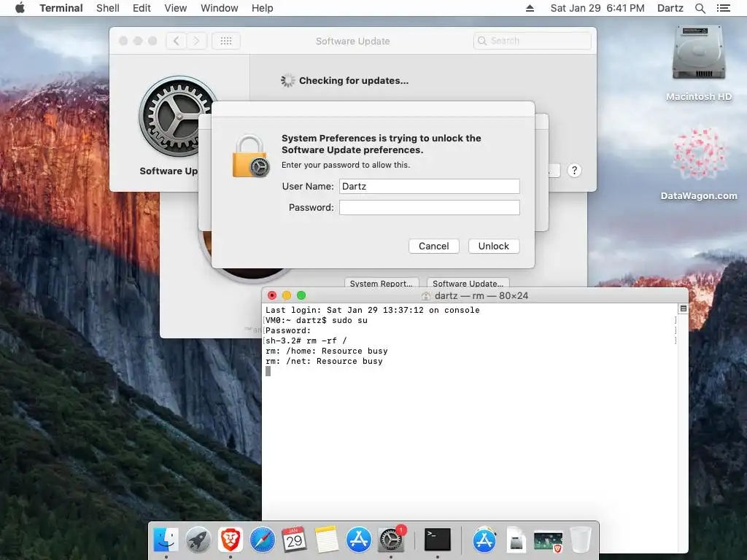Open System Preferences gear in dock

pyautogui.click(x=391, y=540)
